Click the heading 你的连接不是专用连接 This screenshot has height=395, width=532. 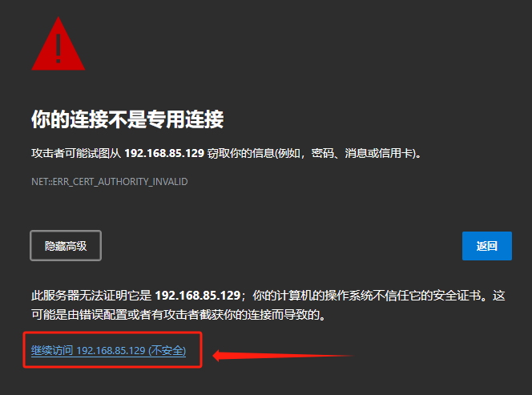tap(127, 119)
